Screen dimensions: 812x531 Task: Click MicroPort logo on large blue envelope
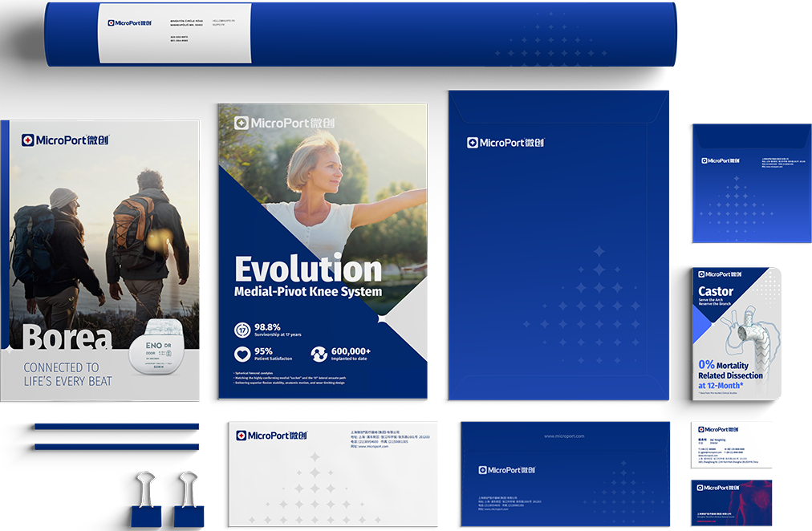pyautogui.click(x=505, y=143)
